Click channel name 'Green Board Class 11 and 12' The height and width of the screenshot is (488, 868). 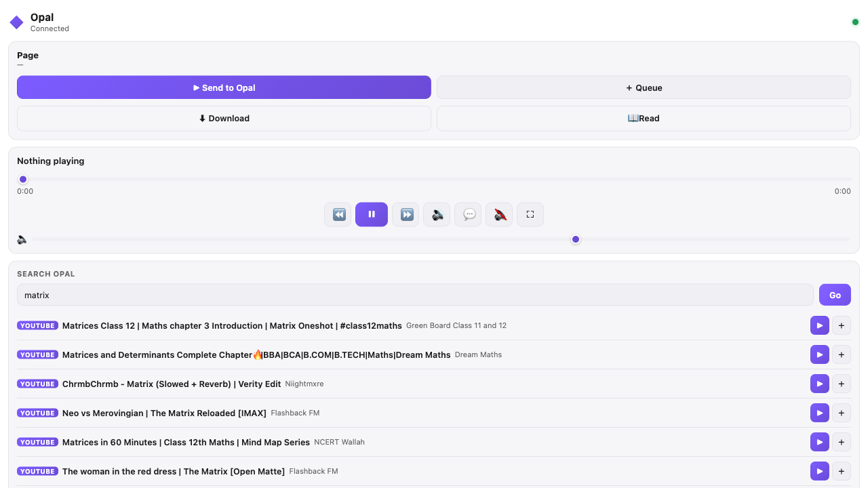pos(456,326)
